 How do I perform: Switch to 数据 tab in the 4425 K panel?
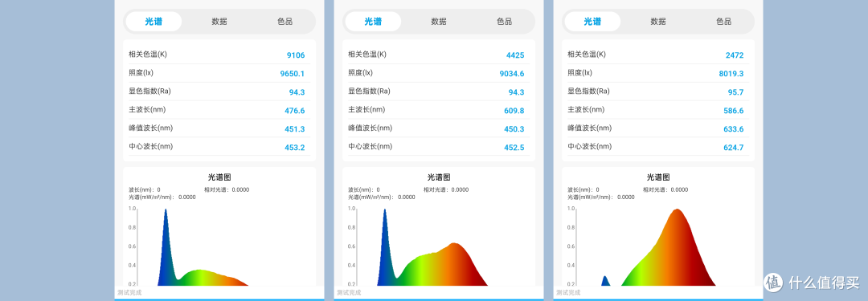tap(439, 22)
